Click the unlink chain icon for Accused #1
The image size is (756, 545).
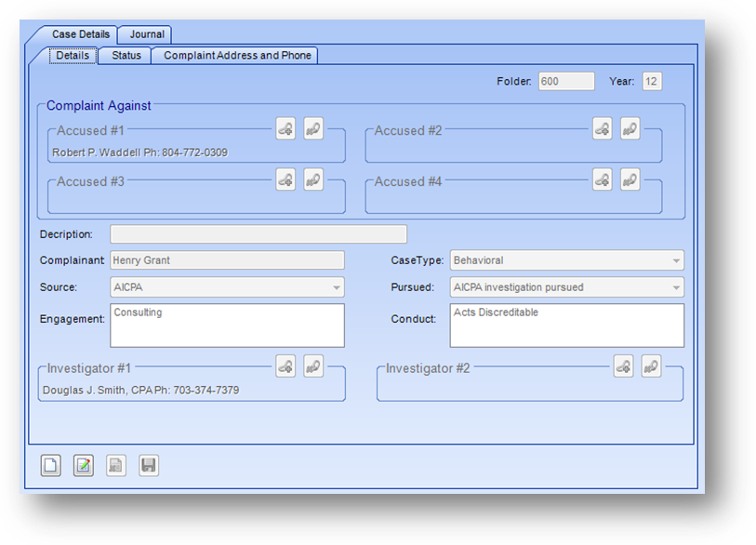(313, 128)
